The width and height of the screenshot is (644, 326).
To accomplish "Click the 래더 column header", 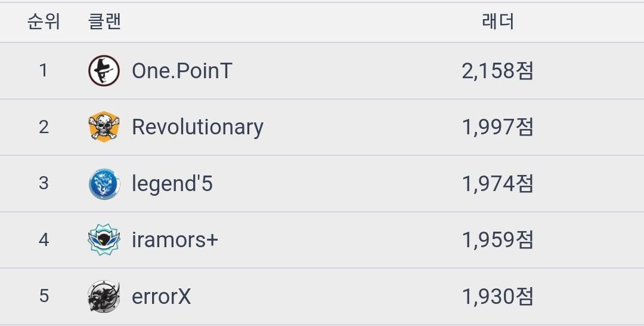I will (497, 22).
